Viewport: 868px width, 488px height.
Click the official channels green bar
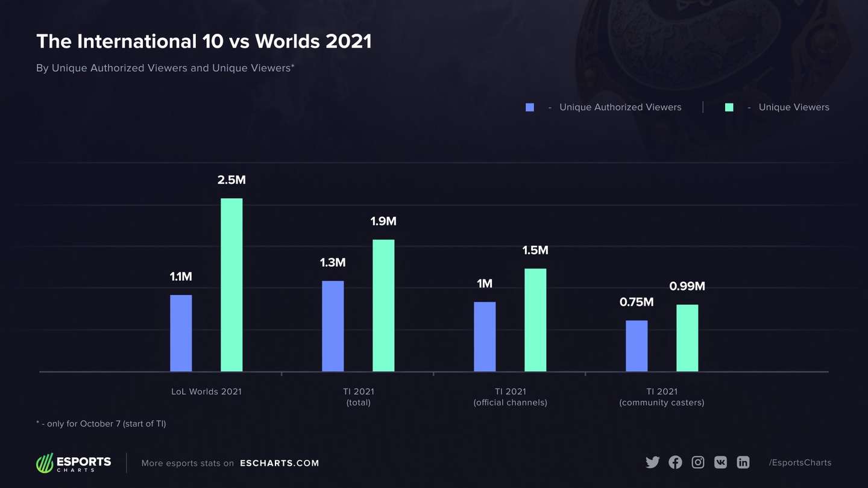535,320
